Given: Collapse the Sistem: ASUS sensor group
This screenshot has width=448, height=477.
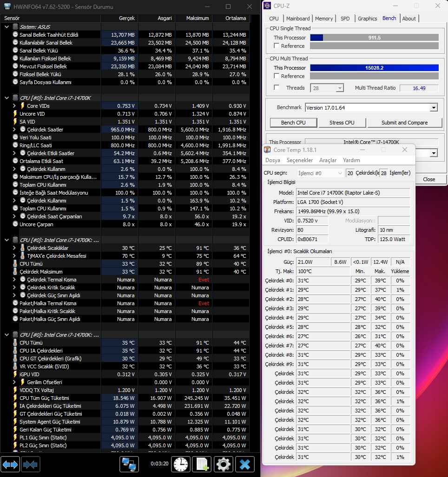Looking at the screenshot, I should coord(7,27).
